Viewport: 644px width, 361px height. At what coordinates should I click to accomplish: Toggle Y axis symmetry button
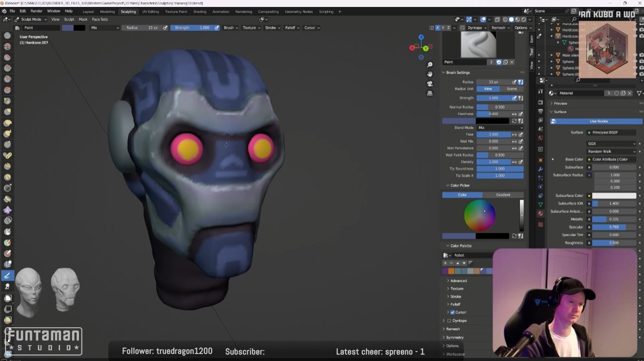click(444, 27)
